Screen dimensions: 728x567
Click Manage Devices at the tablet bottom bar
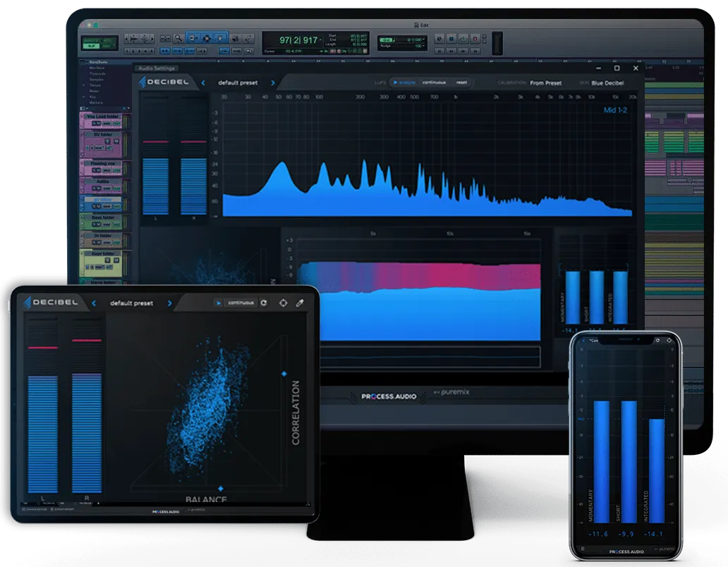coord(35,509)
